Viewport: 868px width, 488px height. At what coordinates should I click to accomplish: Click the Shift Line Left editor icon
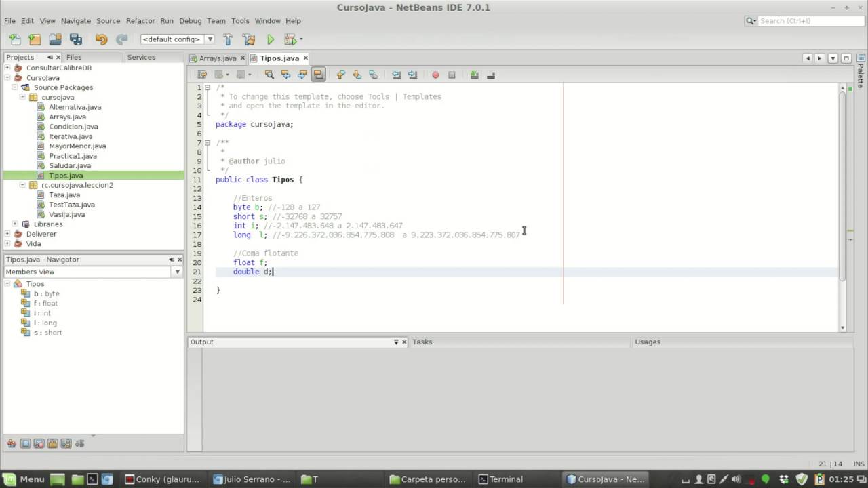click(x=396, y=75)
